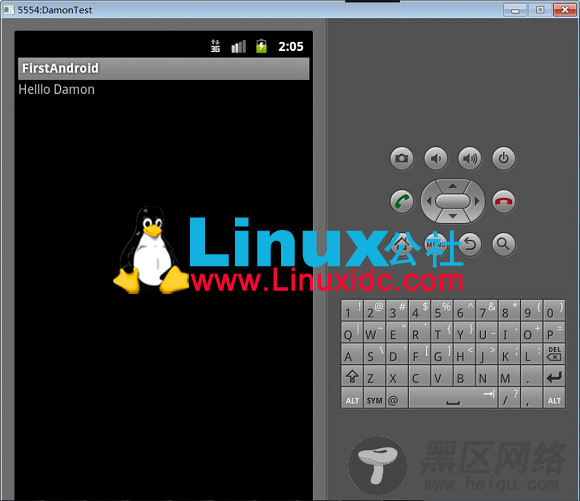Click the K key

click(x=509, y=354)
